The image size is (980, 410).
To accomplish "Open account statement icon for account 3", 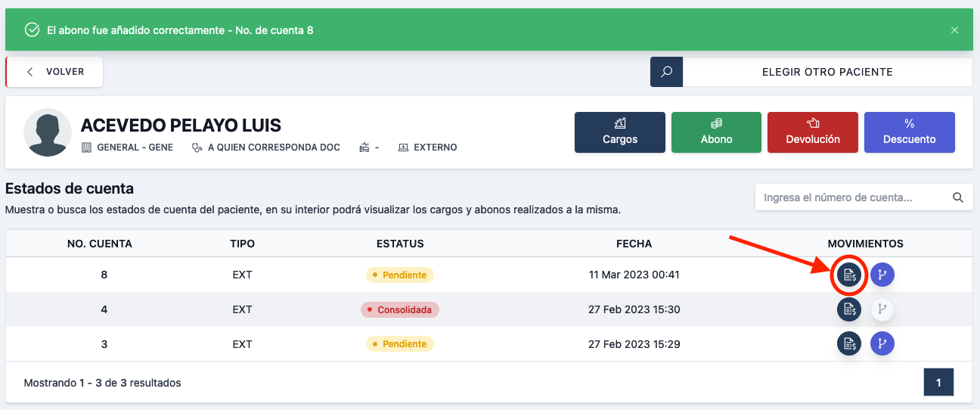I will point(849,344).
